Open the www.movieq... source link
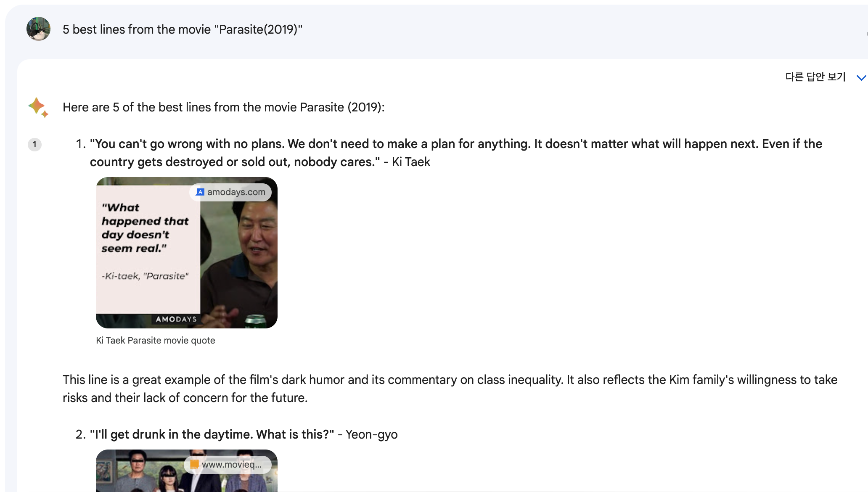The width and height of the screenshot is (868, 492). click(x=228, y=465)
